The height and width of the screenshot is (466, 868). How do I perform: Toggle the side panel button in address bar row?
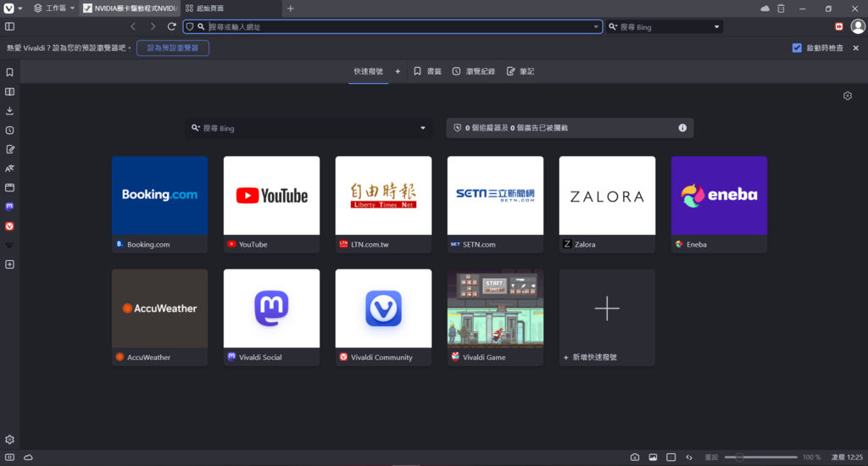(x=9, y=26)
